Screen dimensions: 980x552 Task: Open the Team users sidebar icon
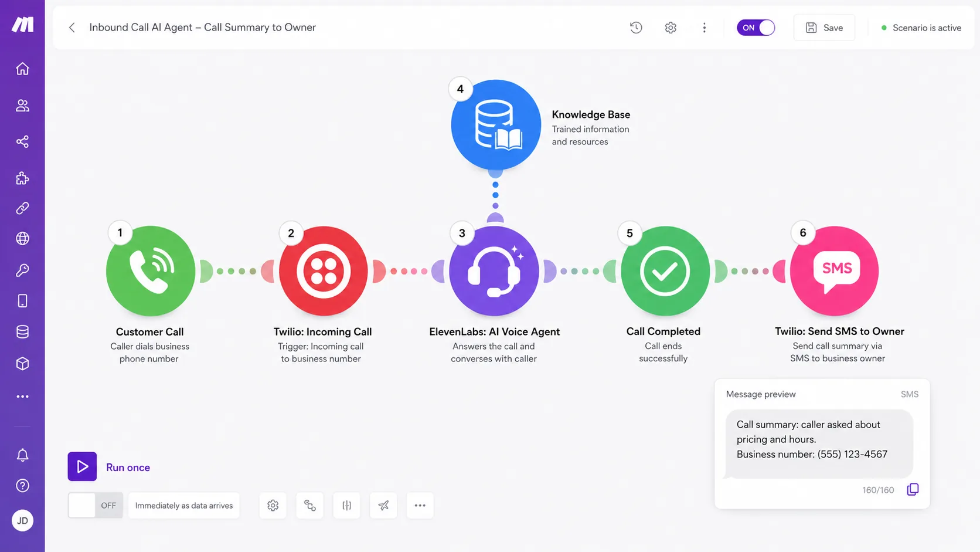click(x=22, y=106)
